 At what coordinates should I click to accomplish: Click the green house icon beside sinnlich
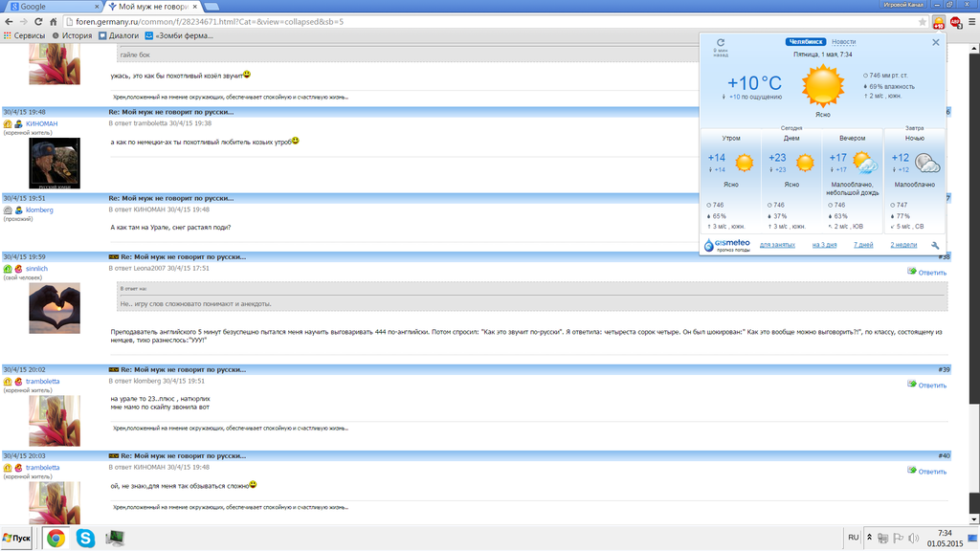coord(8,269)
